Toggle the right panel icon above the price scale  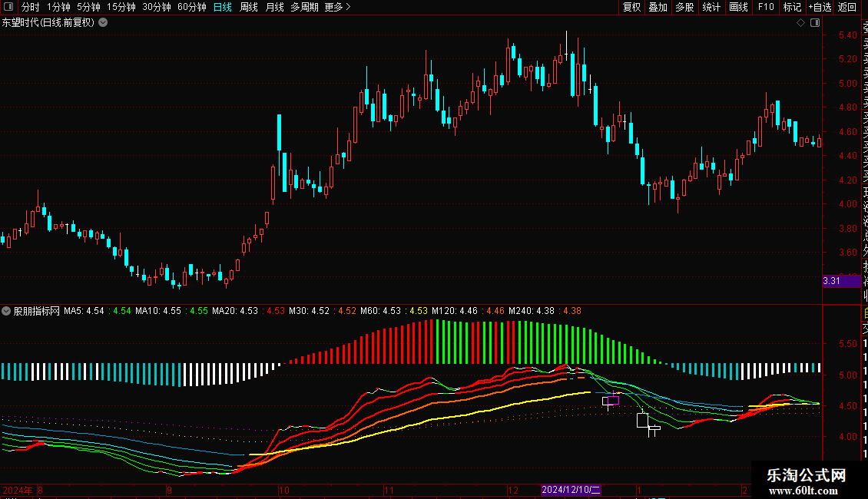point(815,23)
